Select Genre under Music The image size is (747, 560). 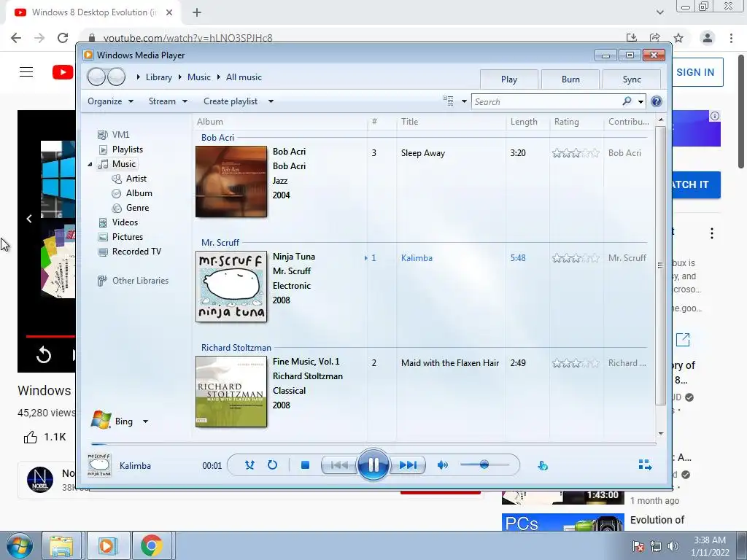(131, 208)
